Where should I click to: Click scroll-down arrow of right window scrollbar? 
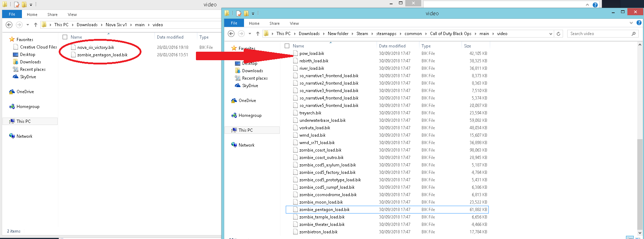pyautogui.click(x=640, y=233)
